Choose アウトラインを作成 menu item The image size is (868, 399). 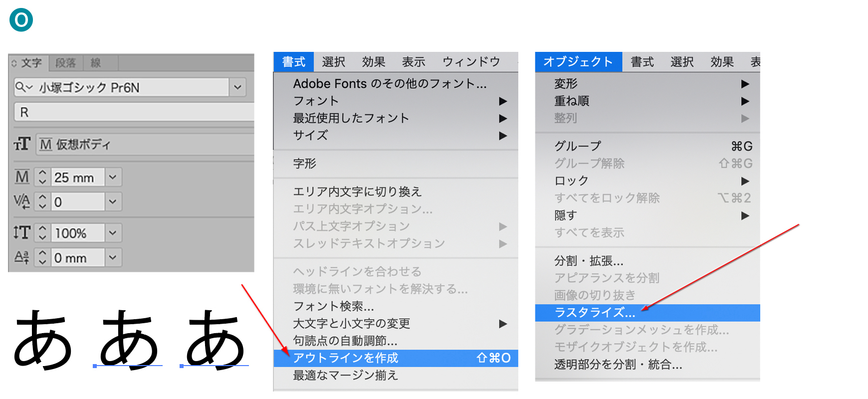pyautogui.click(x=396, y=358)
